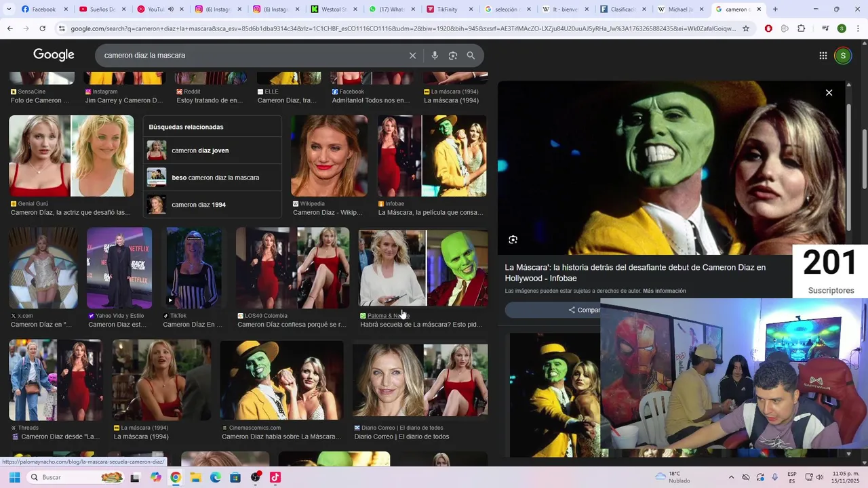
Task: Close the image preview panel
Action: 829,93
